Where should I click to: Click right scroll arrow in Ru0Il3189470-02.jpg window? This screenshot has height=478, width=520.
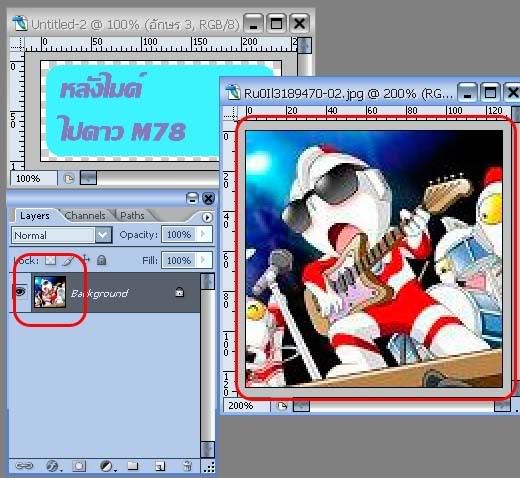click(x=502, y=406)
